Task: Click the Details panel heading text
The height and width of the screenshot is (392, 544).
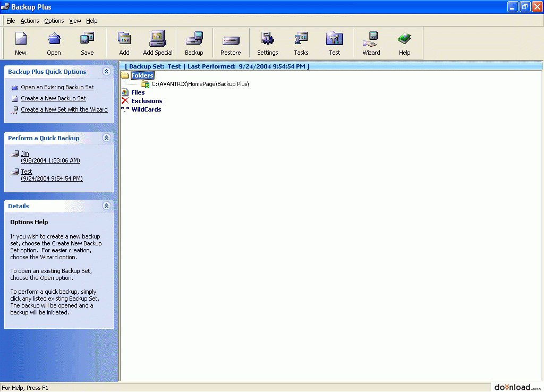Action: click(19, 206)
